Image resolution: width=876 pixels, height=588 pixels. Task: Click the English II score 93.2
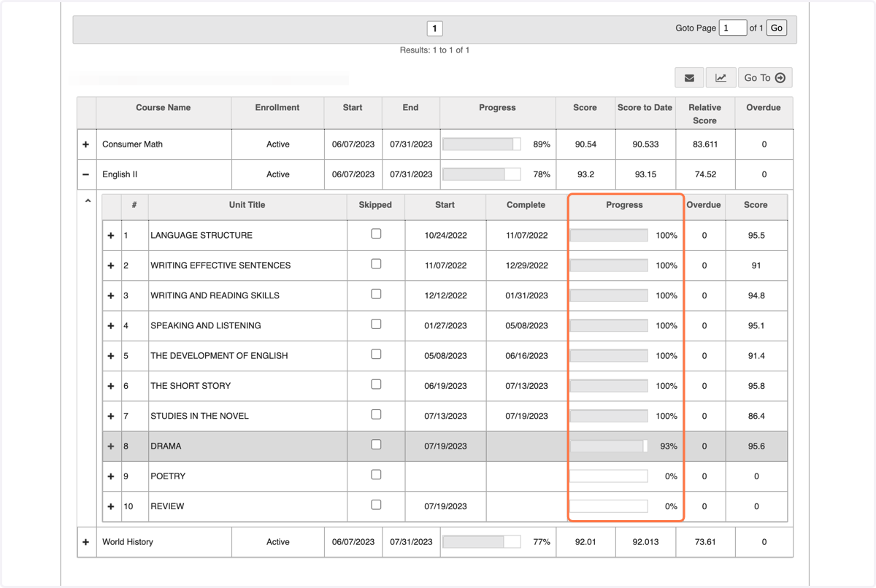pos(585,174)
